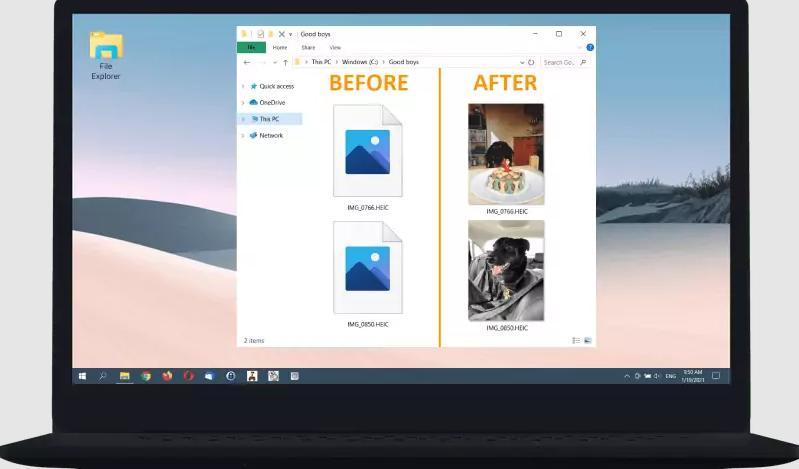Open the Action Center notifications icon

tap(716, 376)
